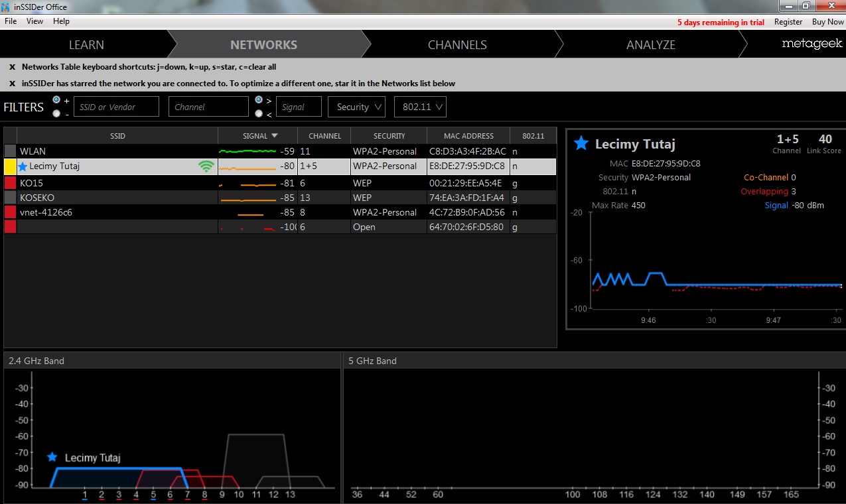Click the blue star next to Lecimy Tutaj row
The image size is (846, 504).
[x=23, y=166]
